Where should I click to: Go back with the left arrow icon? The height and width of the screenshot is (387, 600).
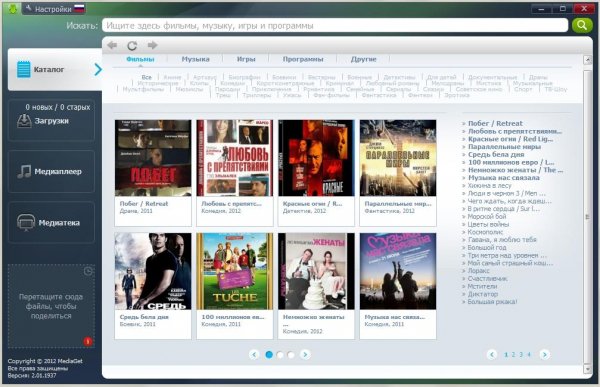112,46
